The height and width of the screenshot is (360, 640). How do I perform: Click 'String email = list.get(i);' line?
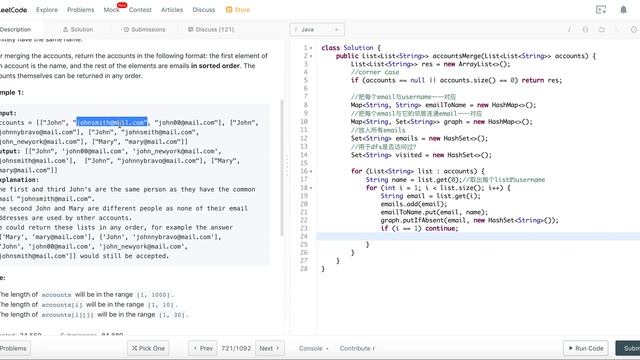(x=431, y=196)
